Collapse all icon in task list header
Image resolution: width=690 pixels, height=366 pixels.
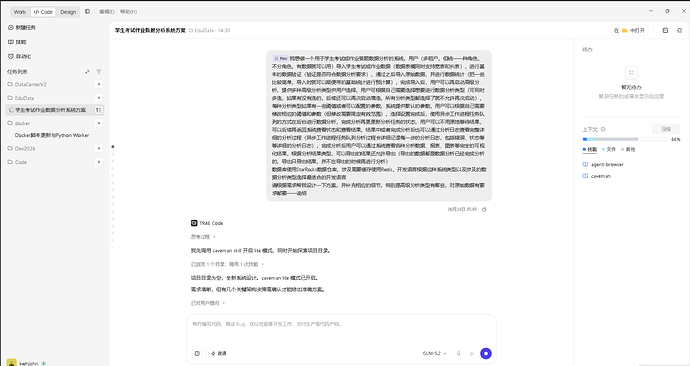pyautogui.click(x=87, y=72)
